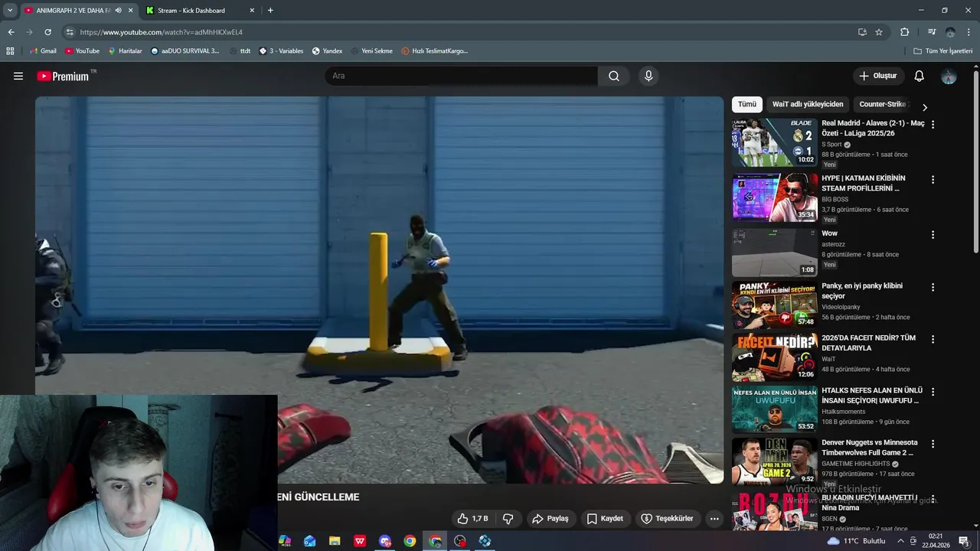
Task: Open options for HTALKS NEFES ALAN video
Action: tap(933, 392)
